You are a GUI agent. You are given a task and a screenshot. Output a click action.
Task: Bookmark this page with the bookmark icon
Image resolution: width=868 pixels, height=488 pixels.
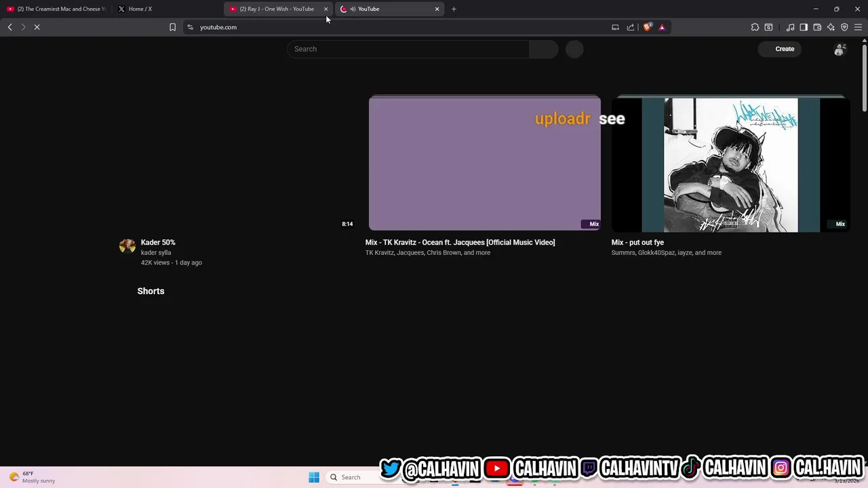click(x=172, y=27)
